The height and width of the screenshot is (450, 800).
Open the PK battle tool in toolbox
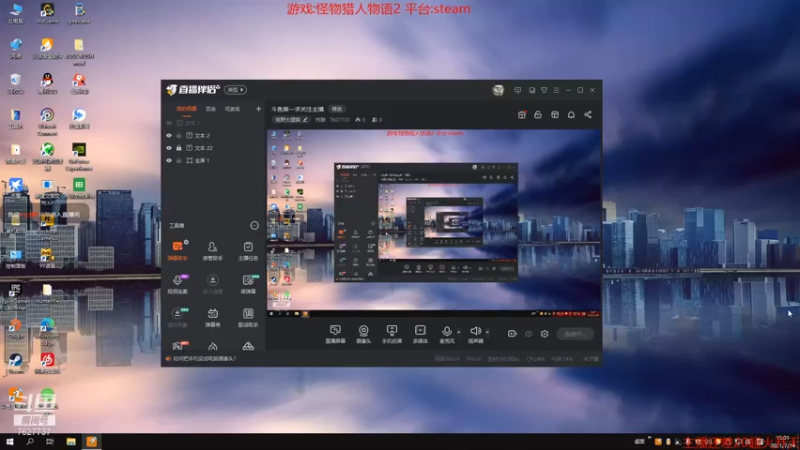pos(178,346)
